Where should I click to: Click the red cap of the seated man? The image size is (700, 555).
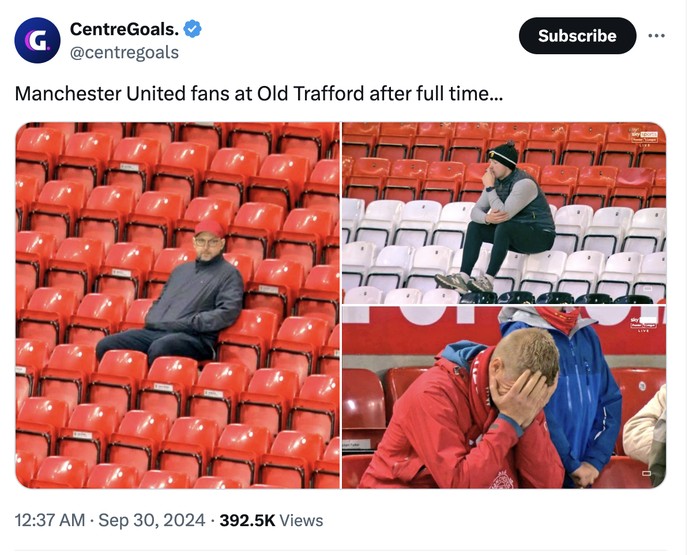209,228
